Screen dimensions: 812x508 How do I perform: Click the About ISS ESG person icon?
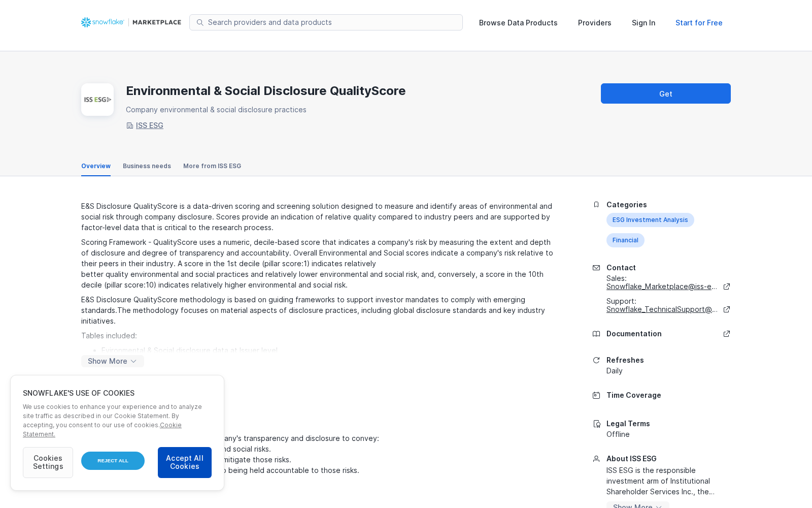point(596,459)
